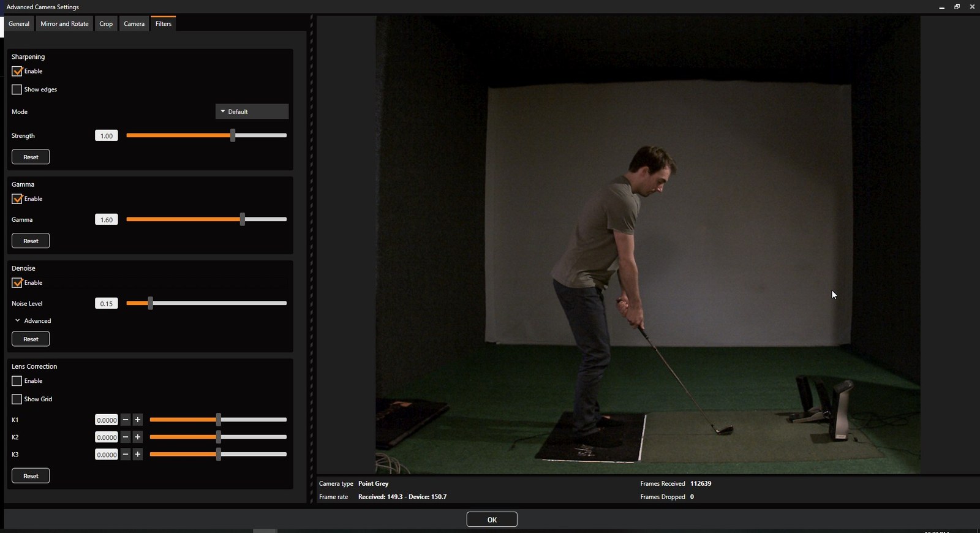Enable the Show edges checkbox

tap(17, 89)
